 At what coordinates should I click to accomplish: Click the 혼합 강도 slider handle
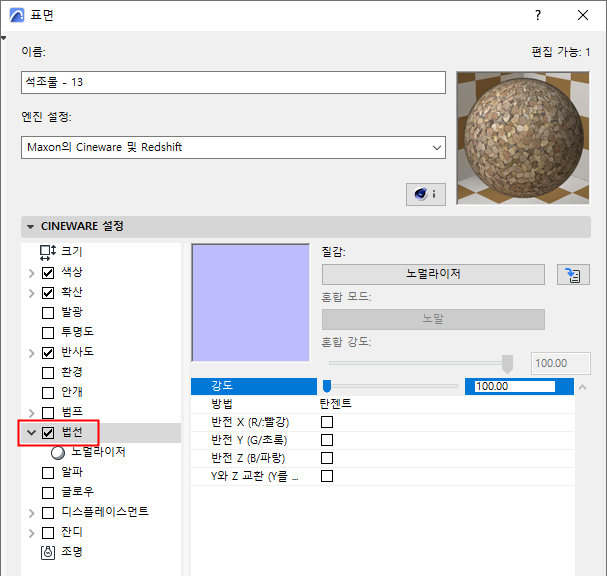pos(507,364)
